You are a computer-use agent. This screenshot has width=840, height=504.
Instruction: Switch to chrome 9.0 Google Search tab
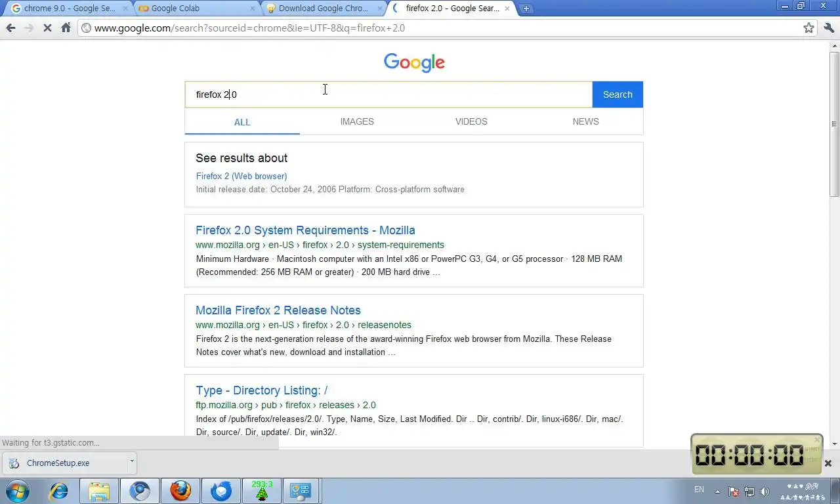(x=68, y=9)
